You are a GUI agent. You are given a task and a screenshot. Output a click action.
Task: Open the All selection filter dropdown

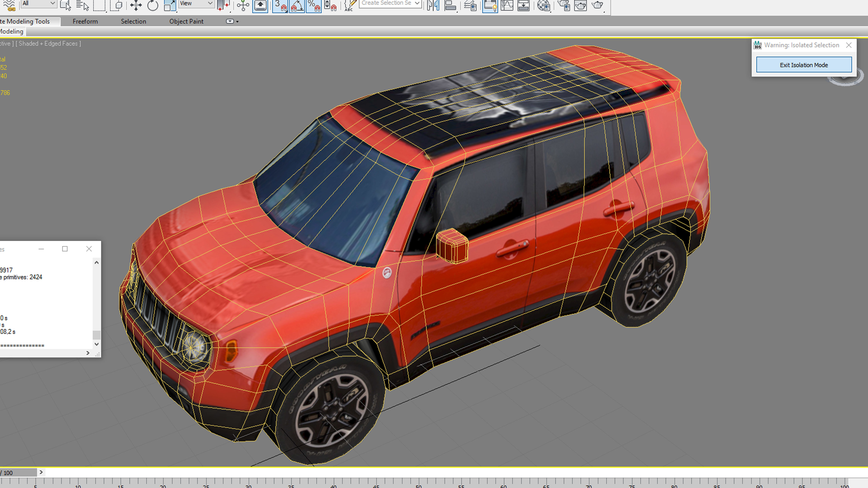click(x=38, y=3)
